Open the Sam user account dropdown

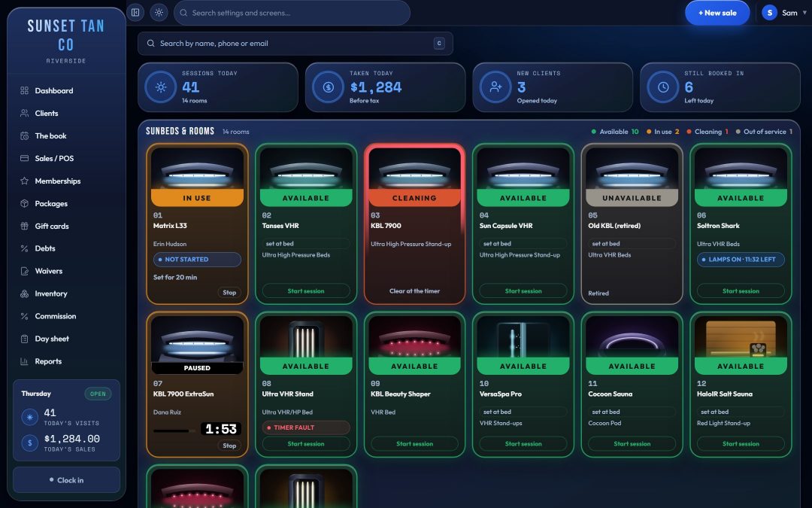tap(784, 13)
